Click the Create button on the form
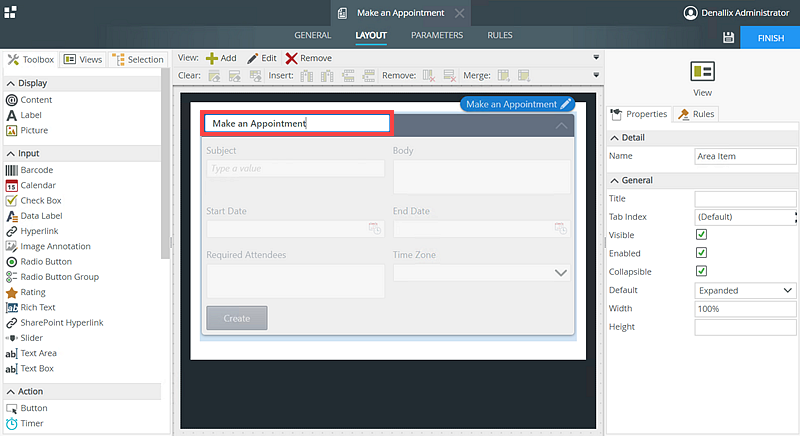Viewport: 800px width, 437px height. (237, 318)
